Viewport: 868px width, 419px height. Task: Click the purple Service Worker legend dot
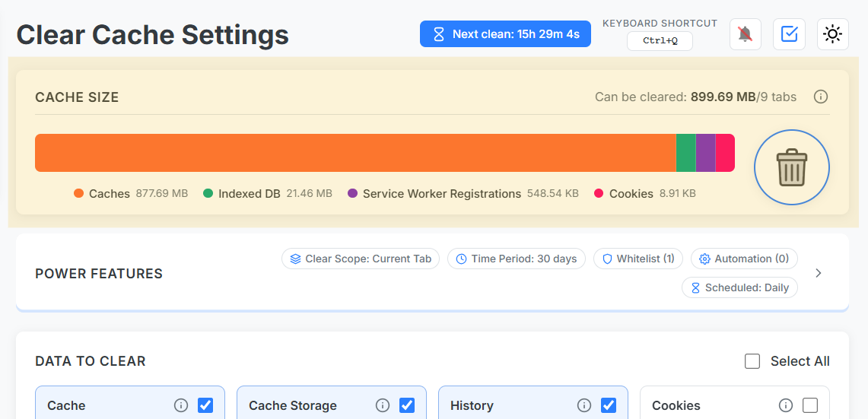point(353,194)
